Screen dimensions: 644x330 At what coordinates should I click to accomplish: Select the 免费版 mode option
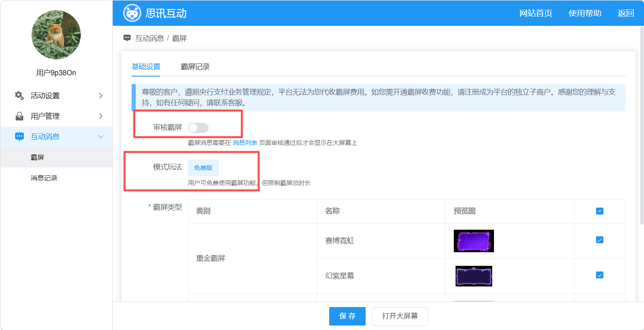coord(203,168)
